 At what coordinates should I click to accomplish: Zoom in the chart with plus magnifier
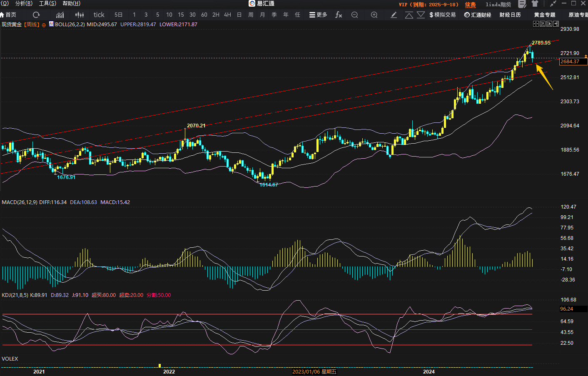(x=374, y=15)
